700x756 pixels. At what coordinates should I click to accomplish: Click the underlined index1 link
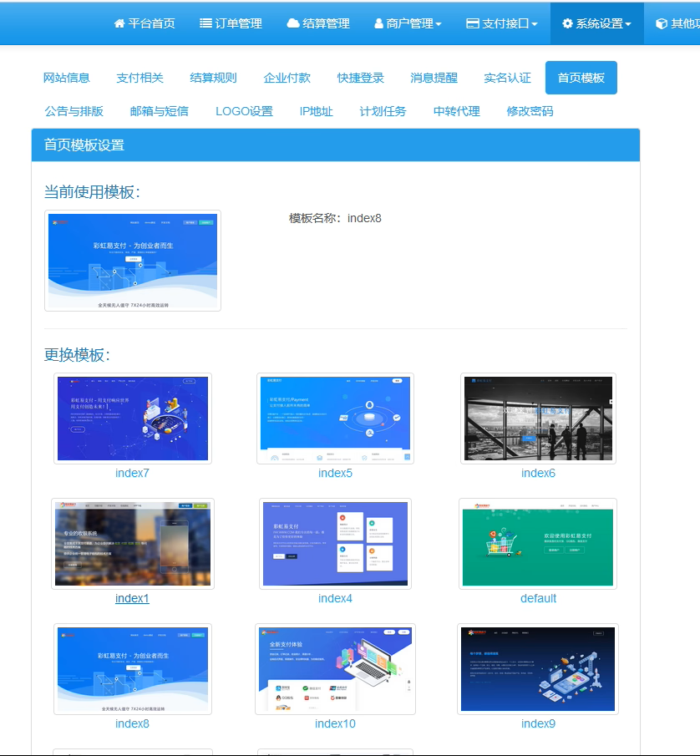(x=132, y=598)
